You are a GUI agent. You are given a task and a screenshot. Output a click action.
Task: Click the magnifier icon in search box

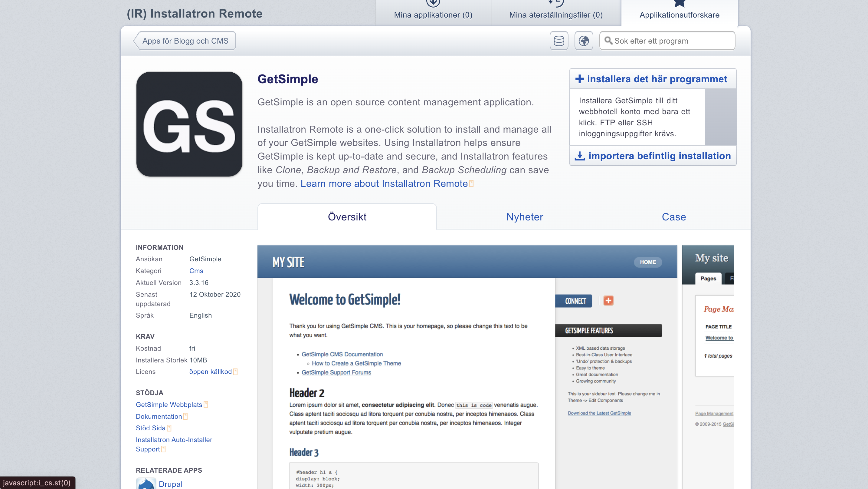point(608,41)
